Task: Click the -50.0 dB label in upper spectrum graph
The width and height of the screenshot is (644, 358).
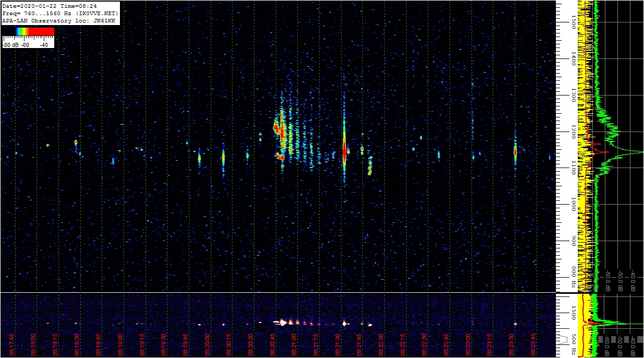Action: pos(621,281)
